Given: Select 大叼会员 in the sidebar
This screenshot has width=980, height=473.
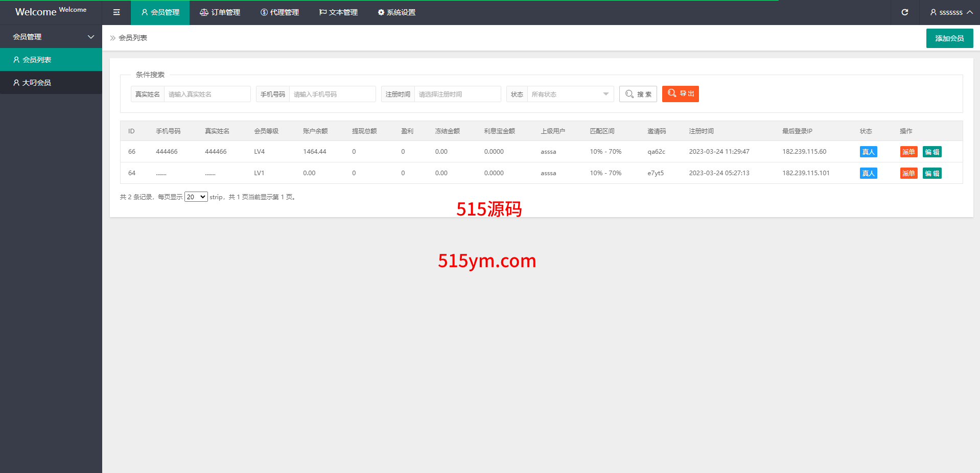Looking at the screenshot, I should [37, 83].
